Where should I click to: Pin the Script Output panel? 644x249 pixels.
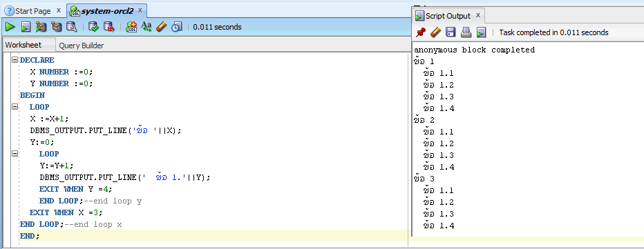421,32
